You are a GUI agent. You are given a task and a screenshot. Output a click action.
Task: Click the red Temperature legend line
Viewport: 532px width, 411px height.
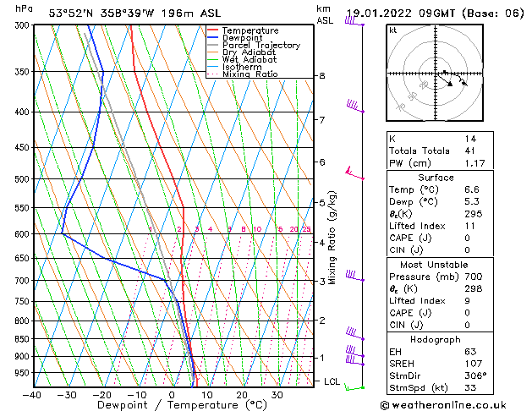(x=212, y=30)
